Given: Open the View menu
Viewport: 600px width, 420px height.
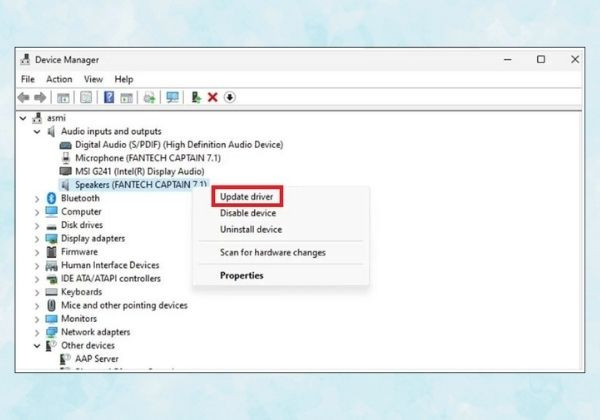Looking at the screenshot, I should pyautogui.click(x=93, y=79).
